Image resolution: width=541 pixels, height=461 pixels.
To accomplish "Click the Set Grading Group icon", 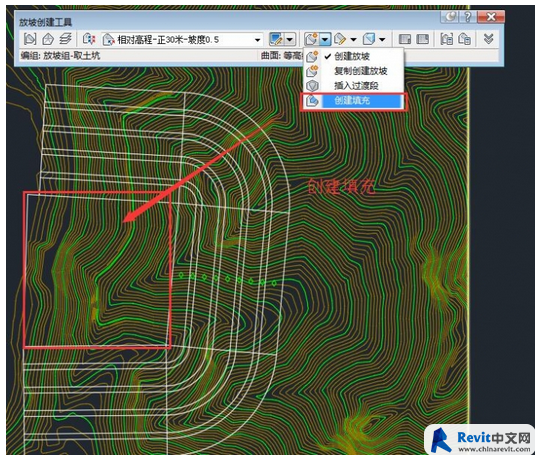I will coord(30,39).
